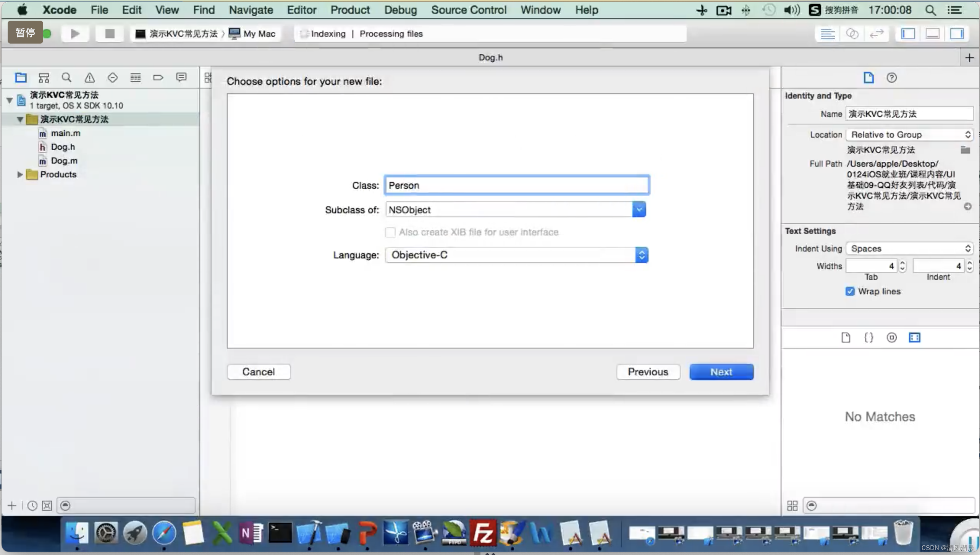Open the Language Objective-C dropdown

pos(641,255)
